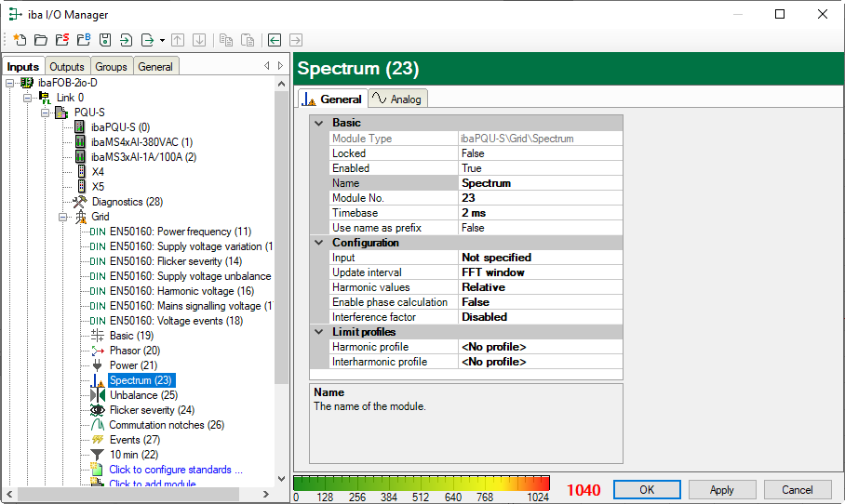
Task: Open the export dropdown arrow in toolbar
Action: [x=162, y=40]
